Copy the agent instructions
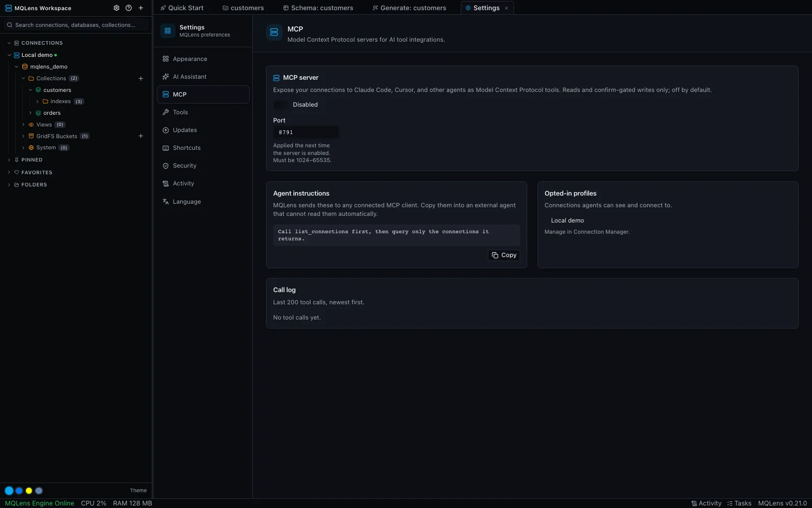This screenshot has height=508, width=812. (504, 255)
